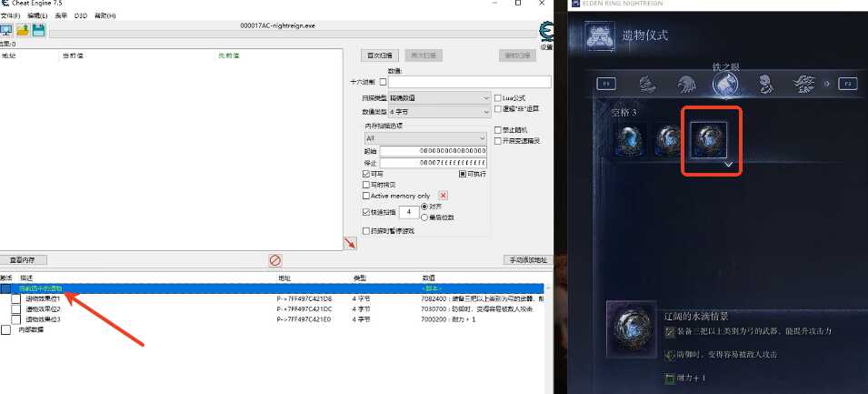Image resolution: width=868 pixels, height=394 pixels.
Task: Open the 帮助(H) menu
Action: [105, 16]
